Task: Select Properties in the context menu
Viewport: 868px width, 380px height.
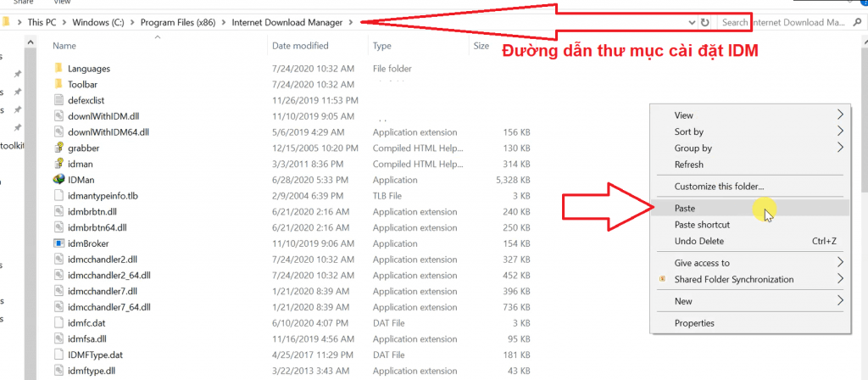Action: click(x=694, y=323)
